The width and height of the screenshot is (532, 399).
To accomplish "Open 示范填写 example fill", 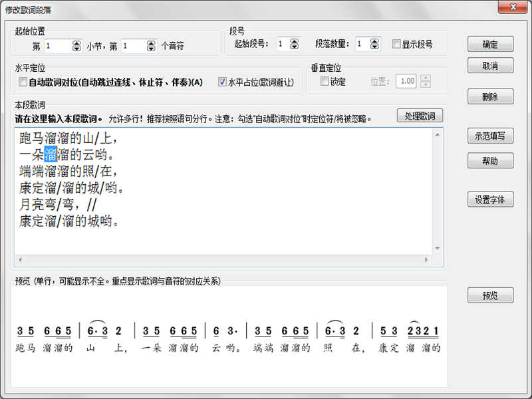I will [x=490, y=136].
